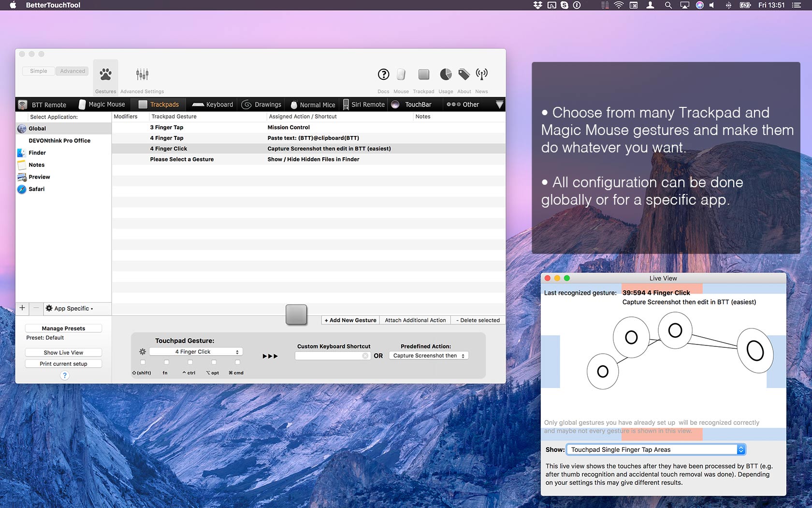Check News via the antenna icon
The width and height of the screenshot is (812, 508).
(x=481, y=75)
